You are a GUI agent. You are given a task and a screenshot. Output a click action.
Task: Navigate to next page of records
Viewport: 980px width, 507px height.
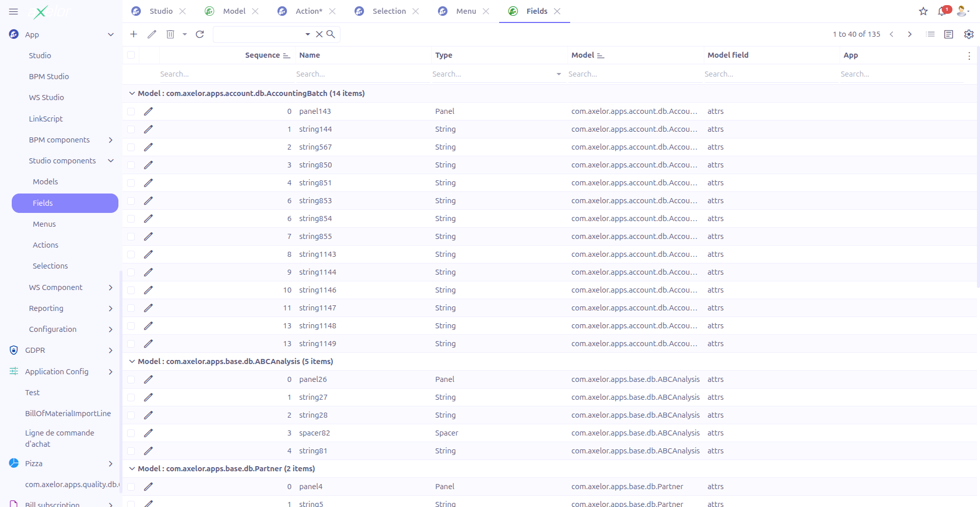[910, 34]
